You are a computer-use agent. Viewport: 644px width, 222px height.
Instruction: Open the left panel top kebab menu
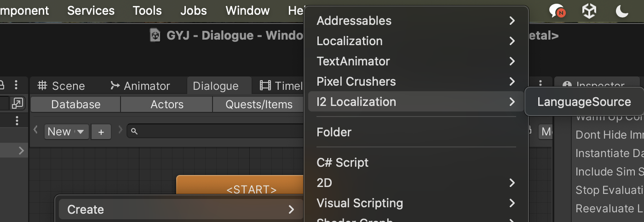16,85
